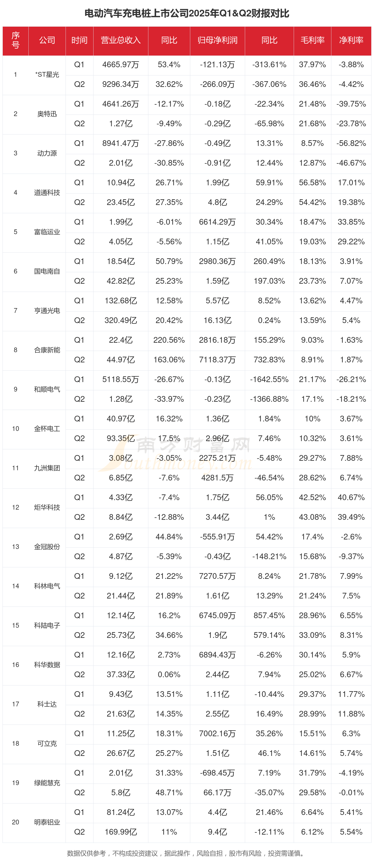Click the 明泰铝业 company cell
The image size is (374, 868).
tap(47, 822)
